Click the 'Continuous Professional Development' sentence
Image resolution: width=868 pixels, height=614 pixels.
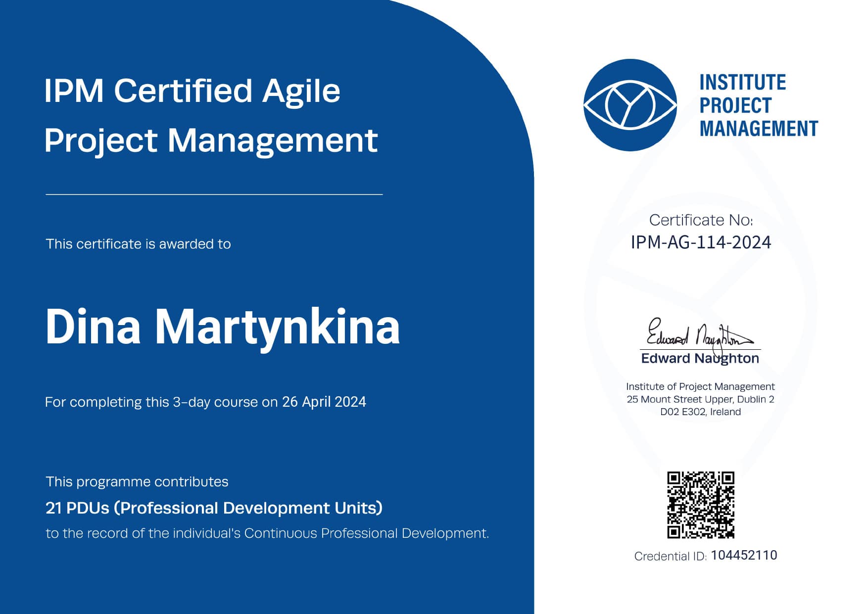[x=267, y=533]
